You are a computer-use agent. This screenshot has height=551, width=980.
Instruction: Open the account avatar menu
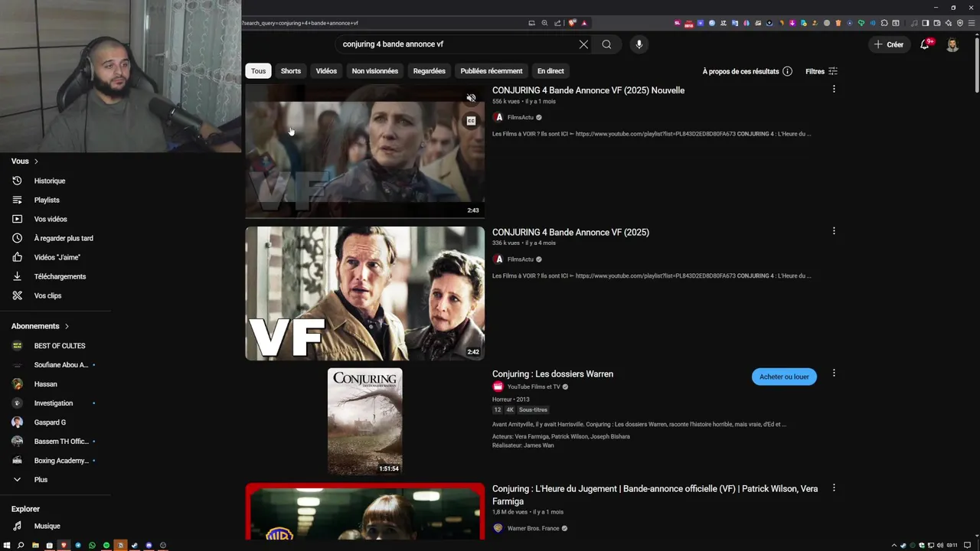coord(952,44)
